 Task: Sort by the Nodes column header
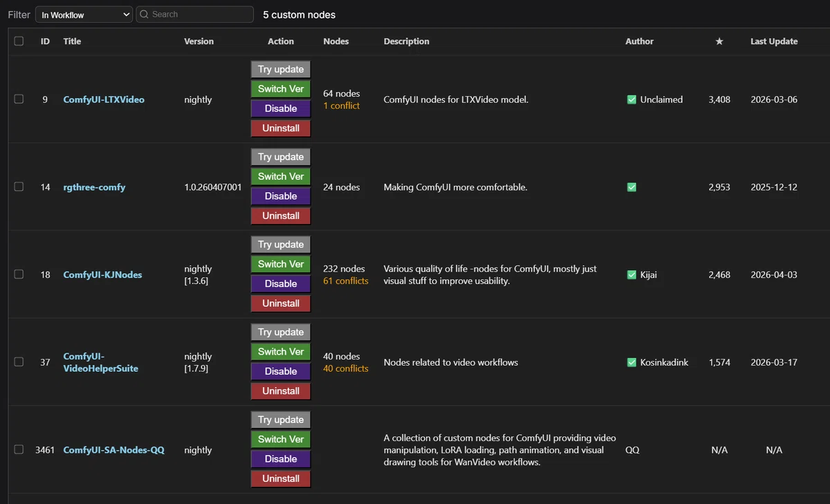click(336, 41)
